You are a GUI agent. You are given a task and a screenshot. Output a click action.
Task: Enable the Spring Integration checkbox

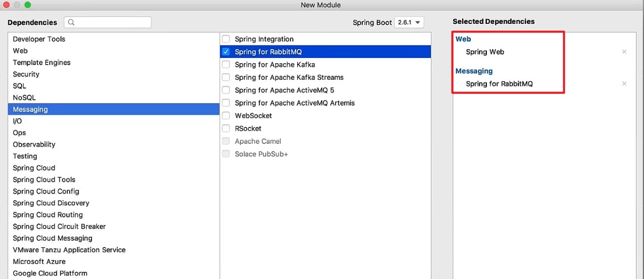click(x=226, y=39)
